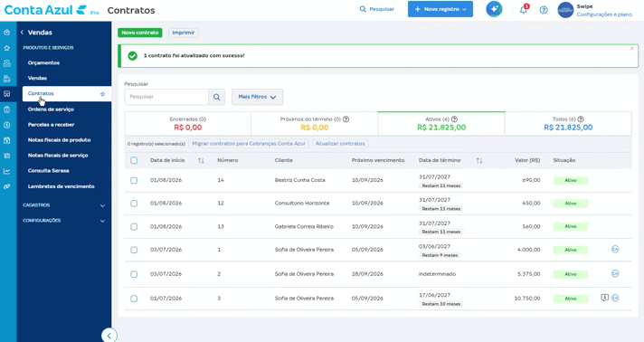Viewport: 644px width, 342px height.
Task: Open the line chart reports icon in the left rail
Action: tap(7, 171)
